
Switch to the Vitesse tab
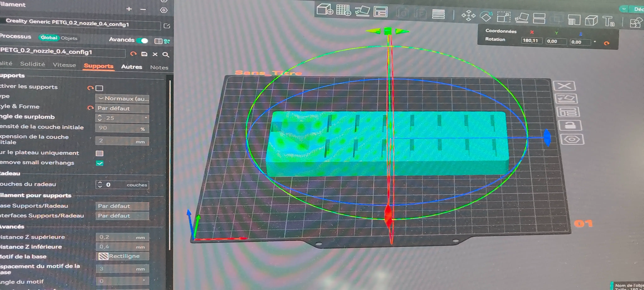pyautogui.click(x=64, y=65)
